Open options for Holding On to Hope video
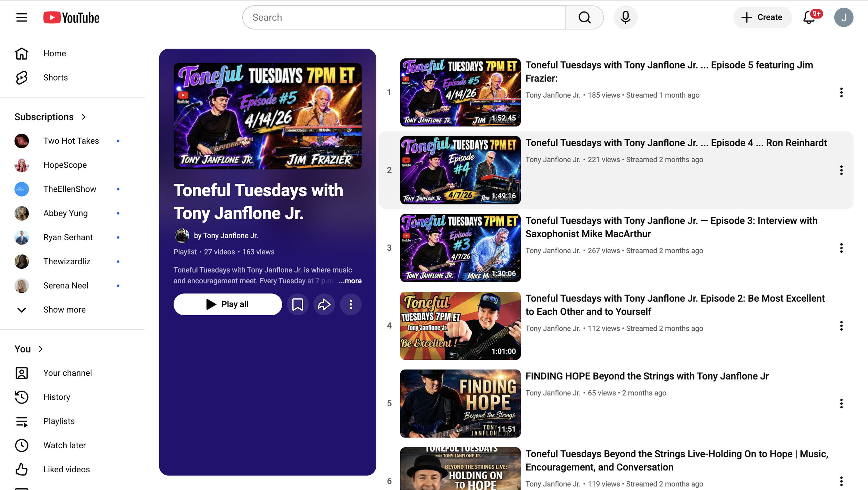This screenshot has height=490, width=868. point(841,481)
